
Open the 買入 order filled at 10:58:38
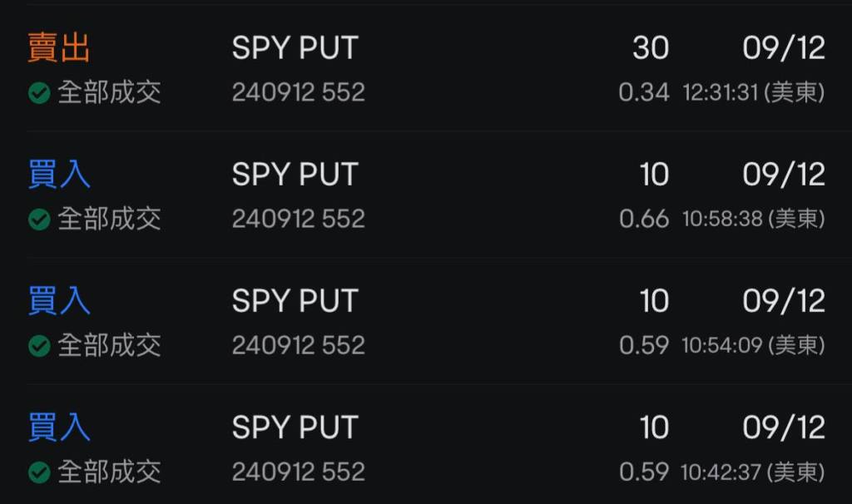(58, 175)
